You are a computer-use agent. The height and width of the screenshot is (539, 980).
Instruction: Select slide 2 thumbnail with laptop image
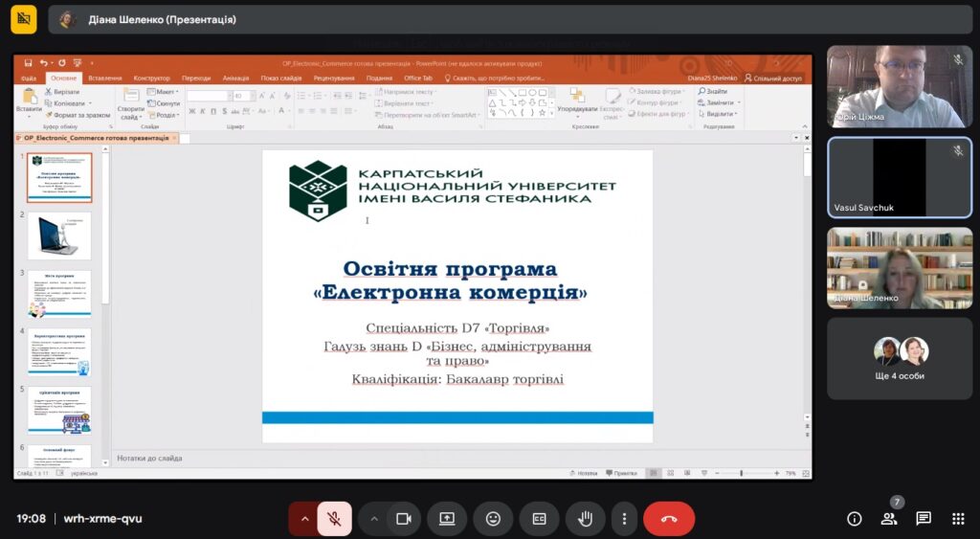click(x=59, y=236)
